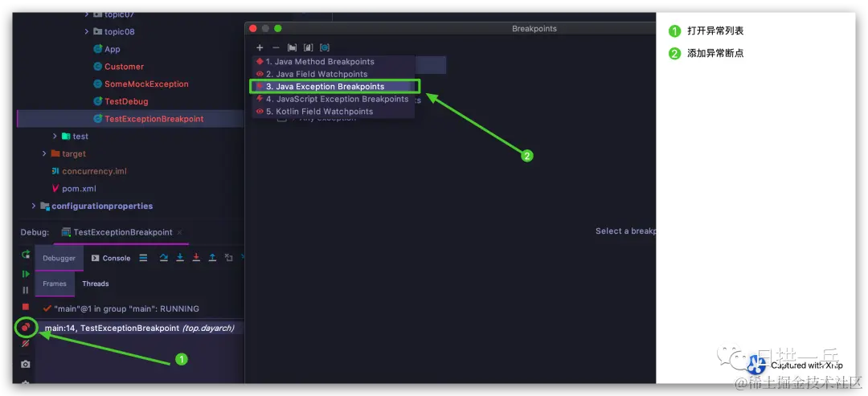Click the Step Into icon

[x=180, y=258]
